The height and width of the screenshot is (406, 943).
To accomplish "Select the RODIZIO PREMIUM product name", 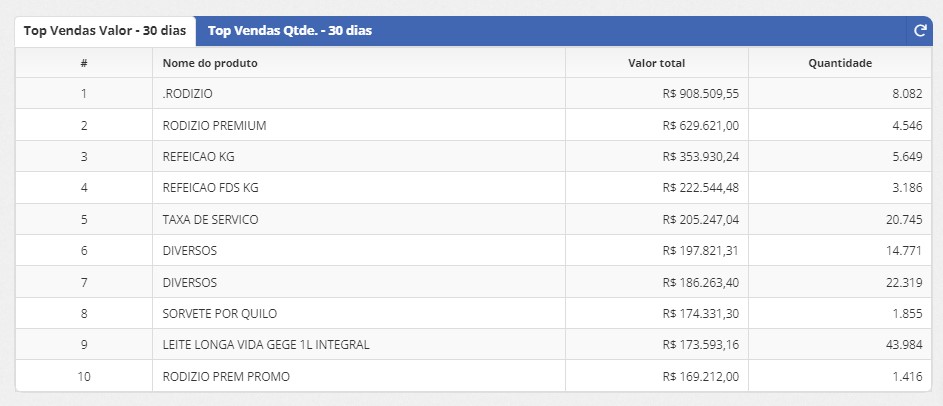I will (x=214, y=126).
